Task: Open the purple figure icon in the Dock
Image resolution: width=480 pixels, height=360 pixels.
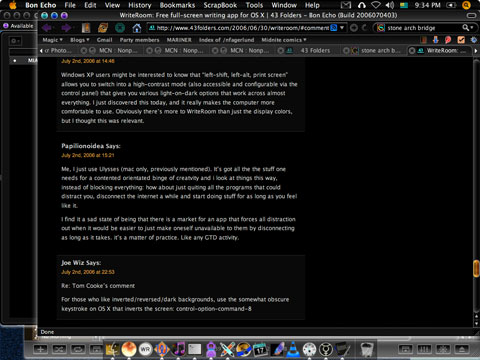Action: click(x=211, y=349)
